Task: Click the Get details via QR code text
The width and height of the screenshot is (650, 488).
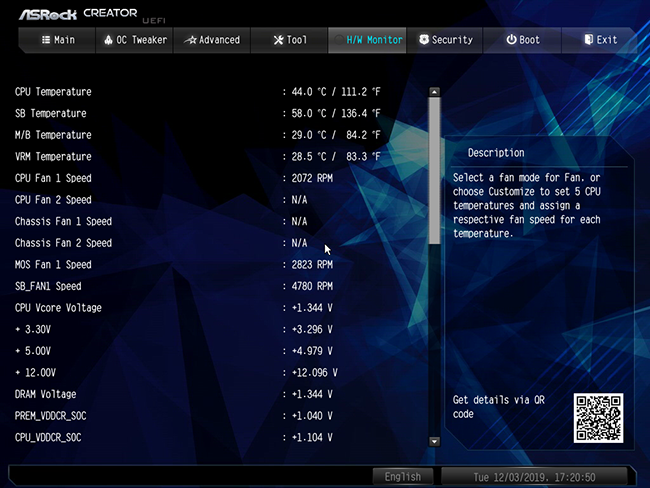Action: click(x=499, y=407)
